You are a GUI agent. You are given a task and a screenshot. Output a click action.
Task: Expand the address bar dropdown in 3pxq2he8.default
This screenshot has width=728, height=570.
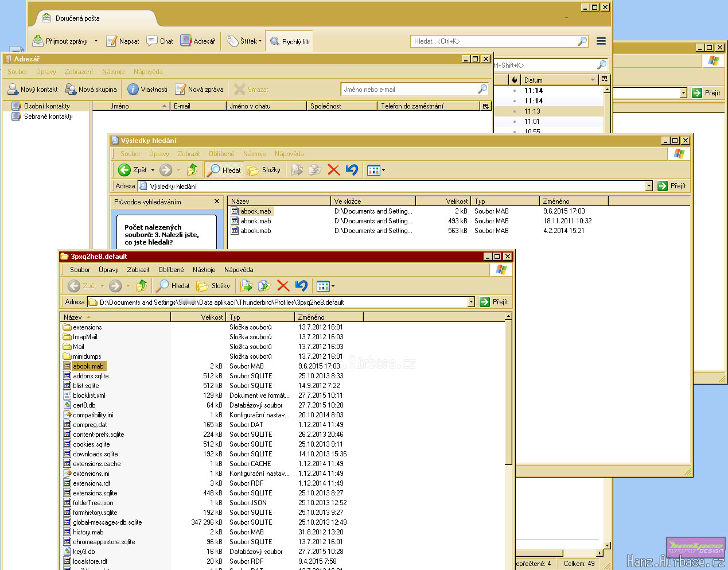(471, 302)
